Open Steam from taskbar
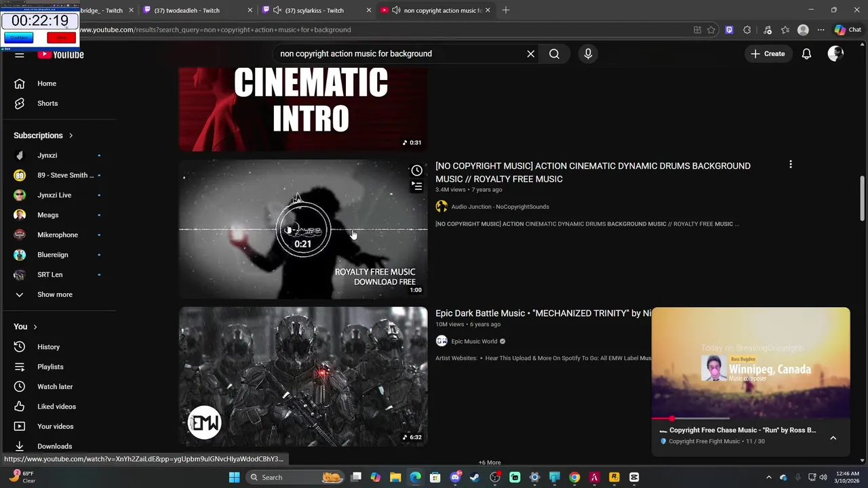This screenshot has width=868, height=488. [475, 477]
